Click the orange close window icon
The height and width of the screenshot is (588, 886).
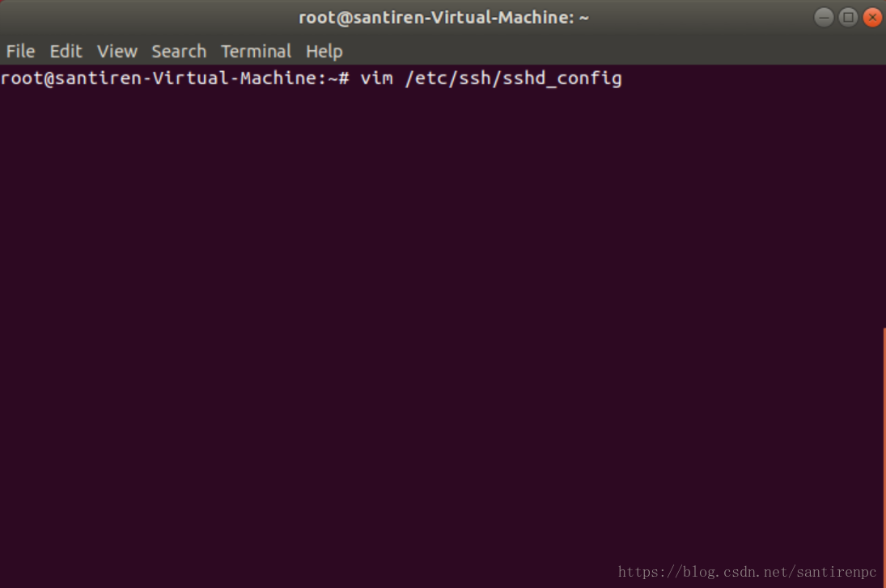(872, 17)
